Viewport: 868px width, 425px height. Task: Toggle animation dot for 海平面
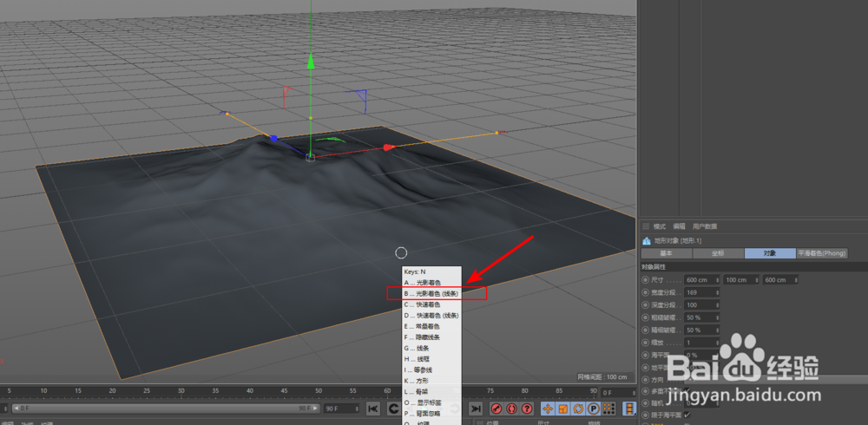[x=645, y=355]
